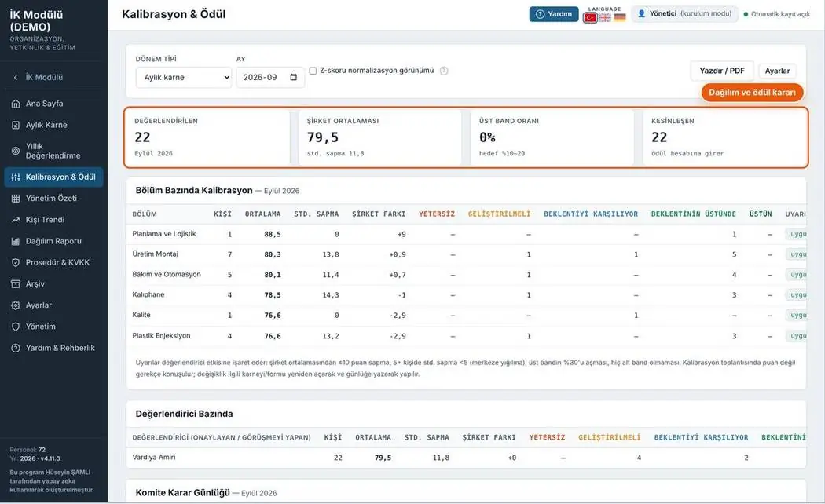Click the Yardım button in the header
Image resolution: width=825 pixels, height=504 pixels.
click(x=553, y=14)
